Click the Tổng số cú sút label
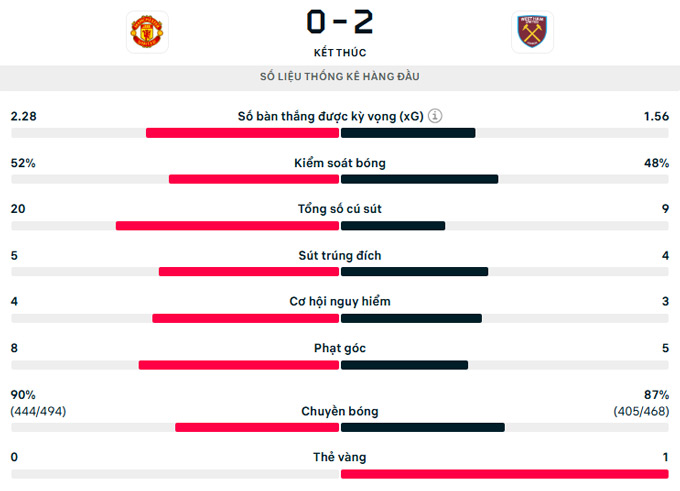Viewport: 680px width, 491px height. 340,209
